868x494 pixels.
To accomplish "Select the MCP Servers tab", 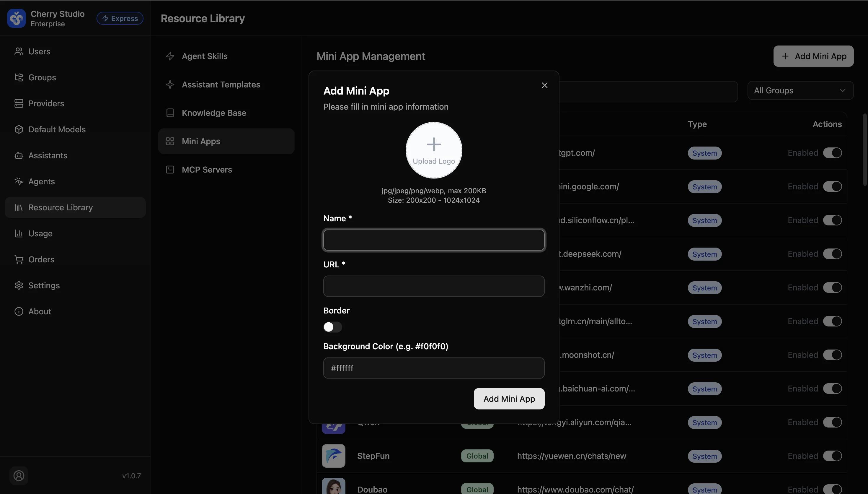I will (x=226, y=170).
